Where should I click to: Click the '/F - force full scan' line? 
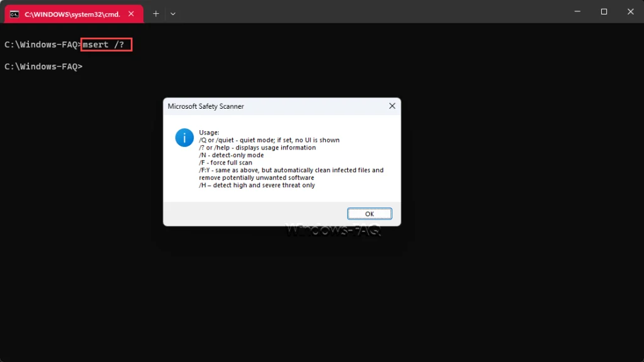226,163
